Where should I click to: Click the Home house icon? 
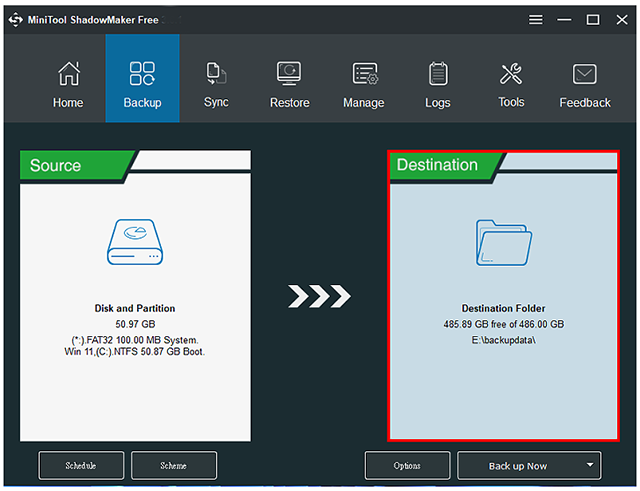[68, 74]
